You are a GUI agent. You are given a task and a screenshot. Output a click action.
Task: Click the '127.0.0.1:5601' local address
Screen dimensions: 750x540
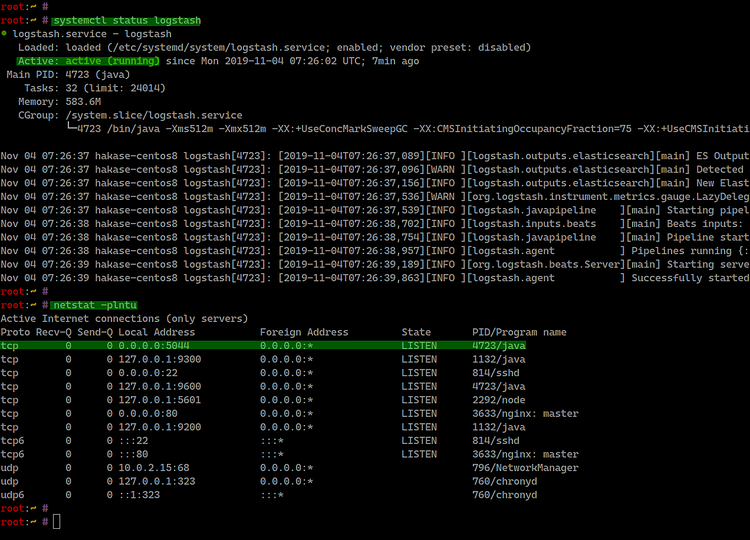point(160,400)
